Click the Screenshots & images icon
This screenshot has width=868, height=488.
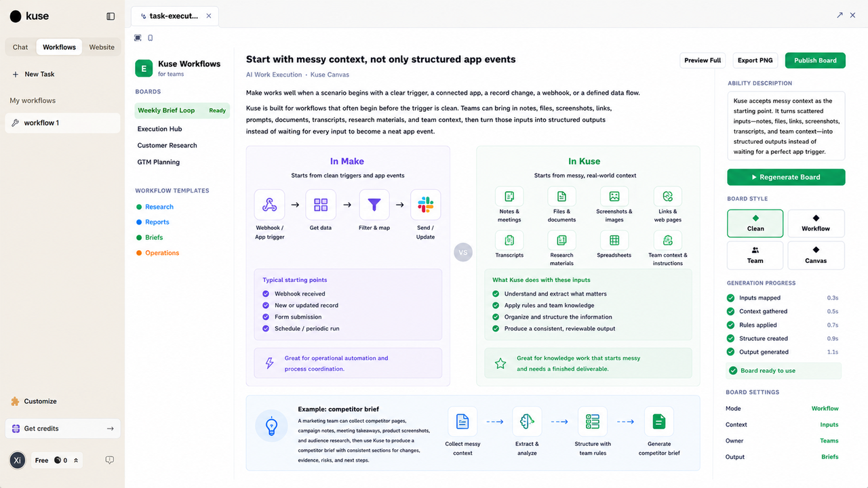pyautogui.click(x=614, y=197)
